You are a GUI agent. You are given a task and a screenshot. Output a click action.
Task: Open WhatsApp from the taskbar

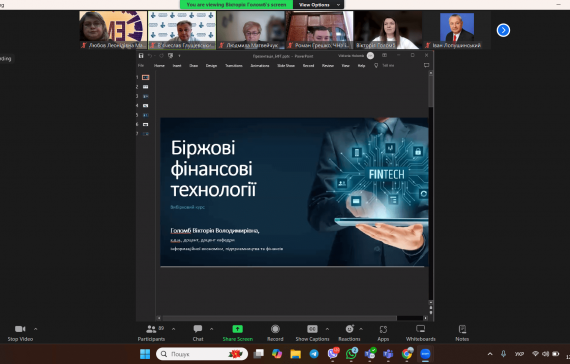point(351,354)
